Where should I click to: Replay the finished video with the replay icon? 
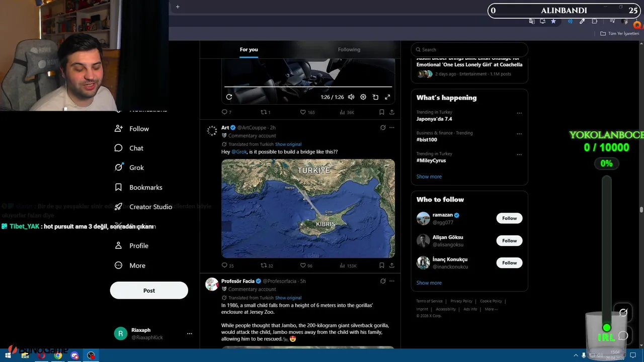(x=229, y=97)
